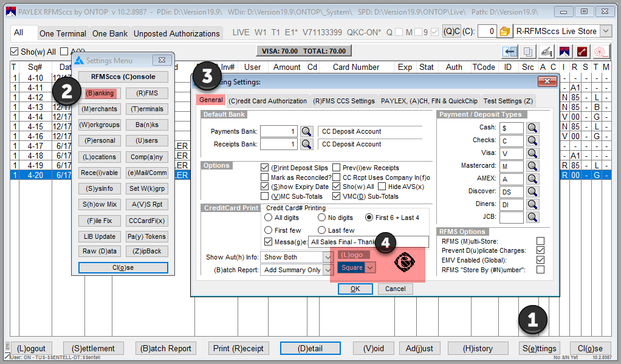Open PAYLEX, (A)CH, FIN & QuickChip tab

(x=430, y=101)
